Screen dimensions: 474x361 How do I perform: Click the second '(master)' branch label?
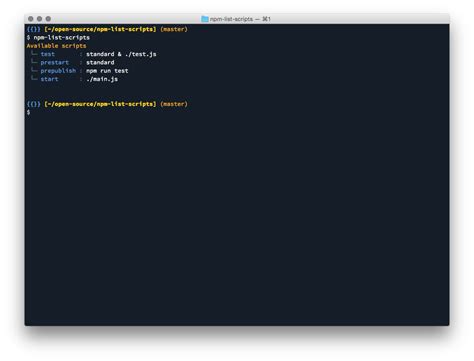click(174, 104)
